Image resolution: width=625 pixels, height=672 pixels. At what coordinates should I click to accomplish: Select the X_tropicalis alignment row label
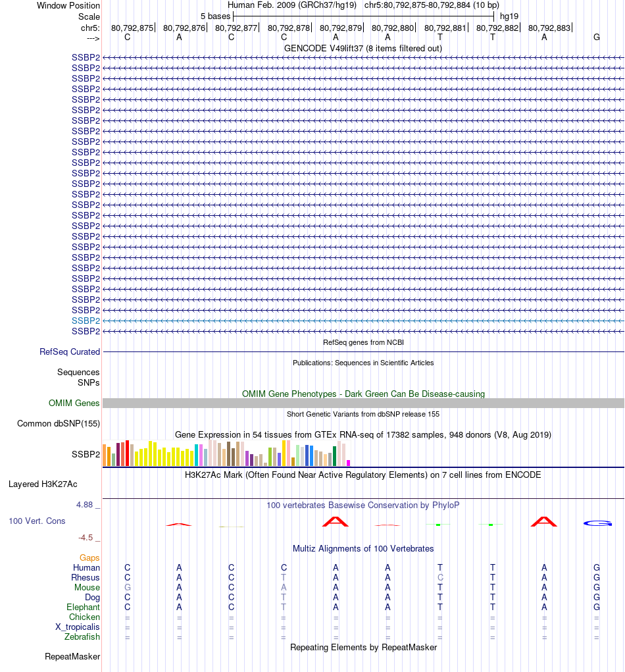coord(78,627)
